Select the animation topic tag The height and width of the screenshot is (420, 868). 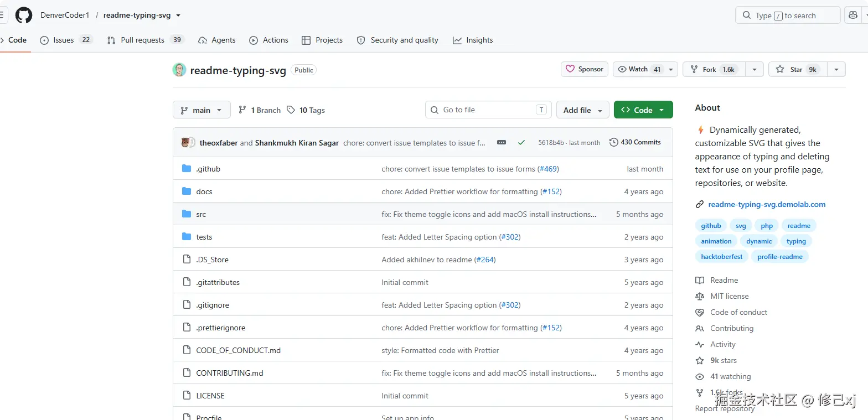716,241
